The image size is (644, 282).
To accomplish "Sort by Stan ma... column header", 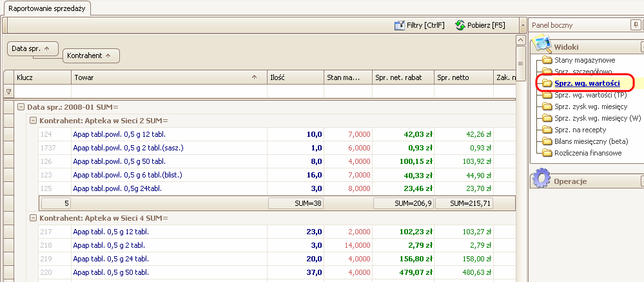I will click(x=348, y=77).
